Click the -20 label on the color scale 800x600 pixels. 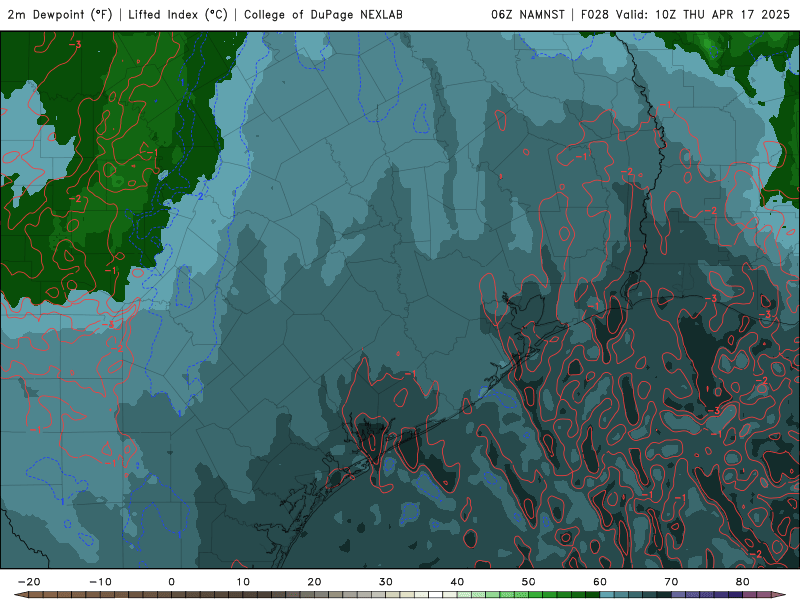[29, 582]
